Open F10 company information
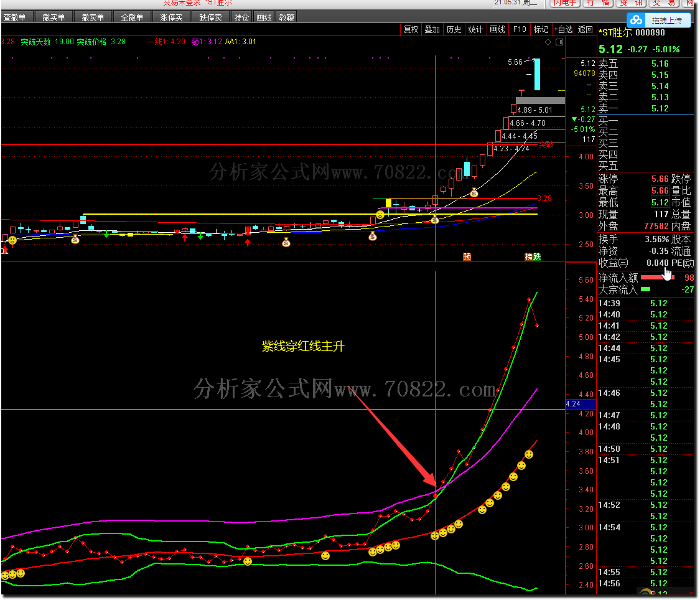 click(x=520, y=29)
